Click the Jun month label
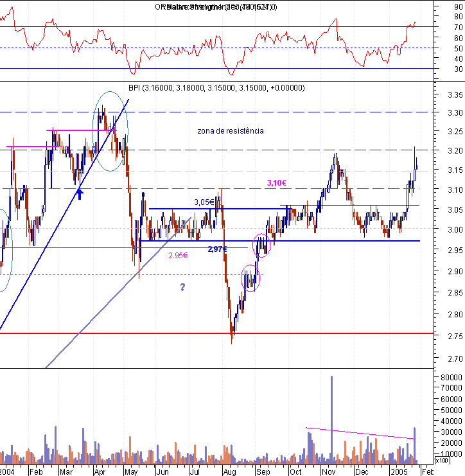Image resolution: width=465 pixels, height=476 pixels. coord(162,472)
